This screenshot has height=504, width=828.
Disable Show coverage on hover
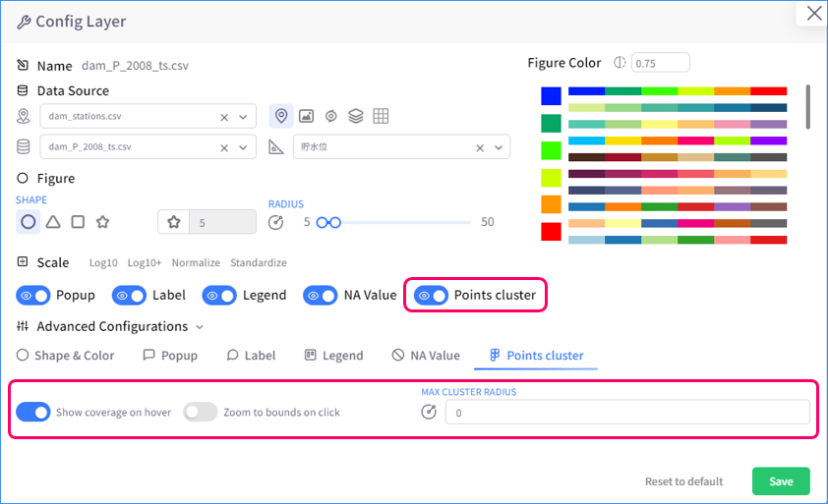click(x=33, y=412)
